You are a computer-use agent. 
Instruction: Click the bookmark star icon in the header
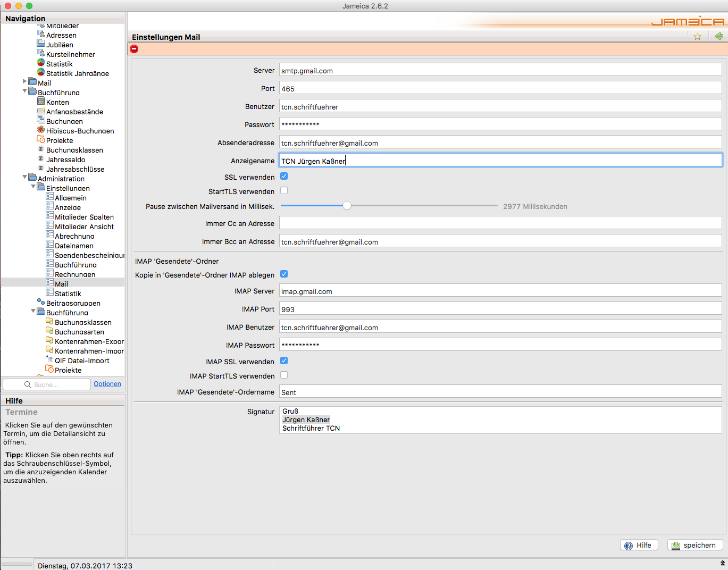tap(698, 37)
